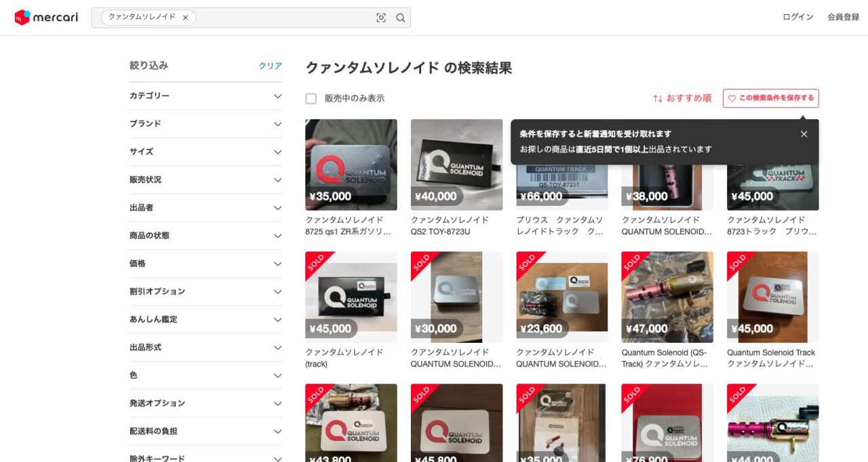
Task: Open the ¥66,000 item thumbnail
Action: coord(562,188)
